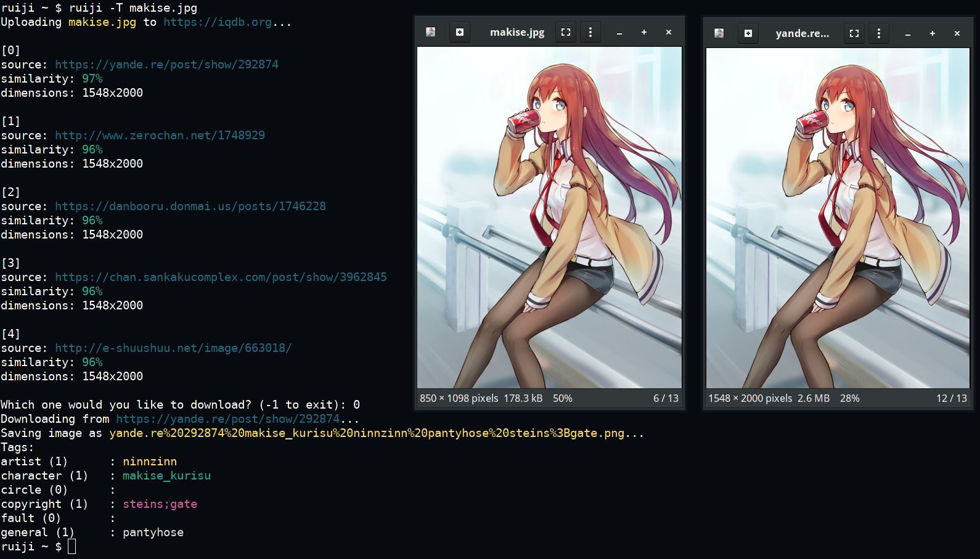The image size is (980, 559).
Task: Click the [4] result index
Action: [x=11, y=334]
